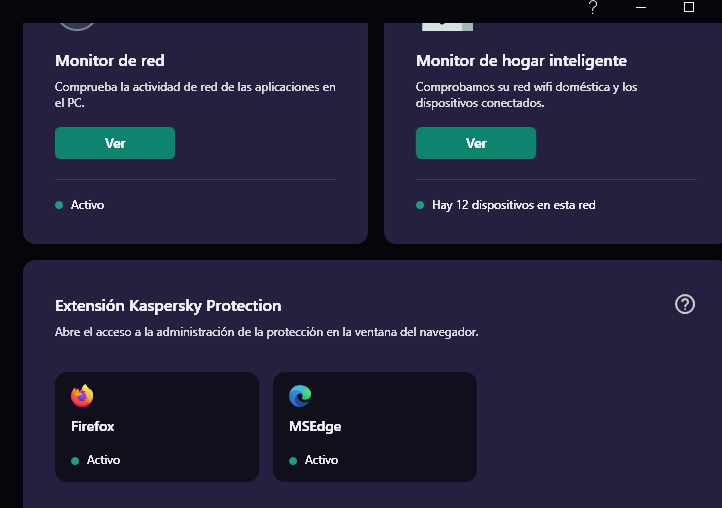Image resolution: width=722 pixels, height=508 pixels.
Task: Select the "Hay 12 dispositivos" status text
Action: (x=513, y=205)
